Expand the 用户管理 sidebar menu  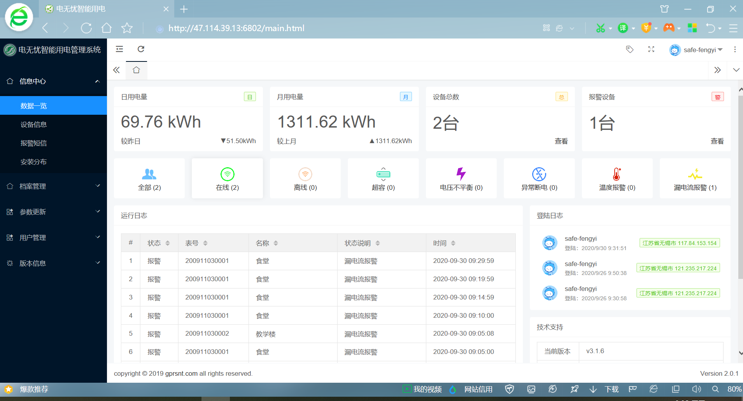tap(53, 238)
